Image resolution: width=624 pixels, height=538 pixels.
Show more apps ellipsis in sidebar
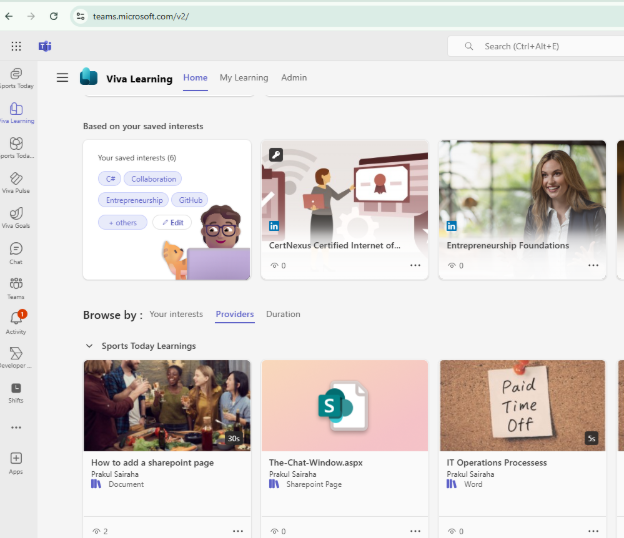coord(16,427)
